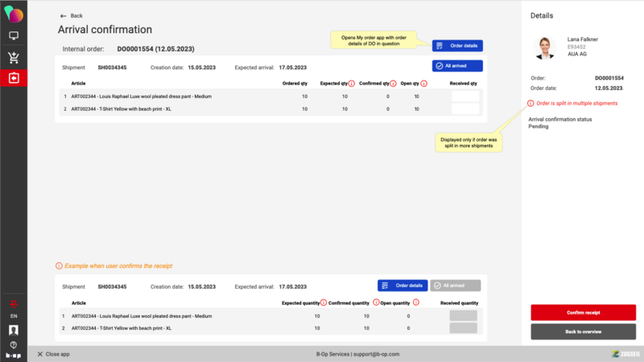Close the app via Close app
Screen dimensions: 644x362
[x=54, y=354]
